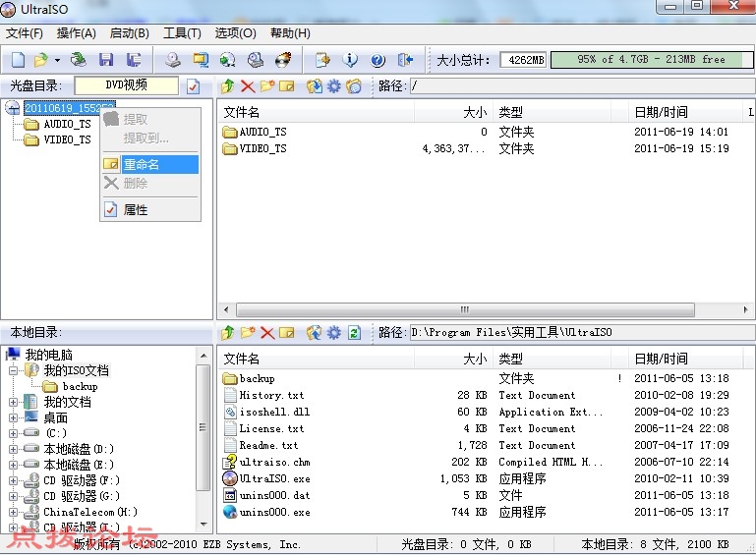
Task: Click the Convert image toolbar icon
Action: [227, 60]
